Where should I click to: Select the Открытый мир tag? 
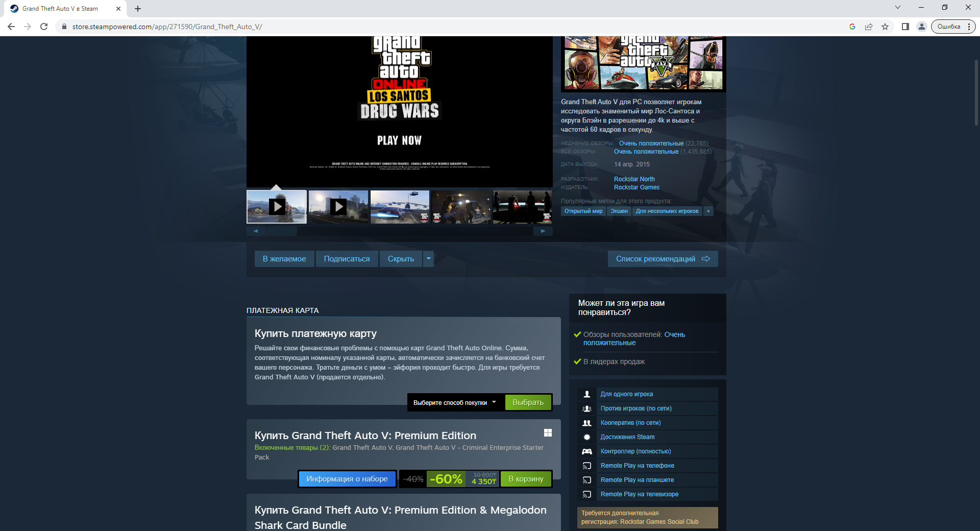583,211
